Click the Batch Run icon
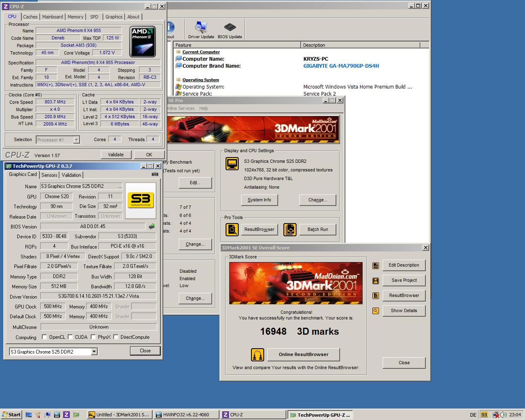525x420 pixels. [x=290, y=229]
